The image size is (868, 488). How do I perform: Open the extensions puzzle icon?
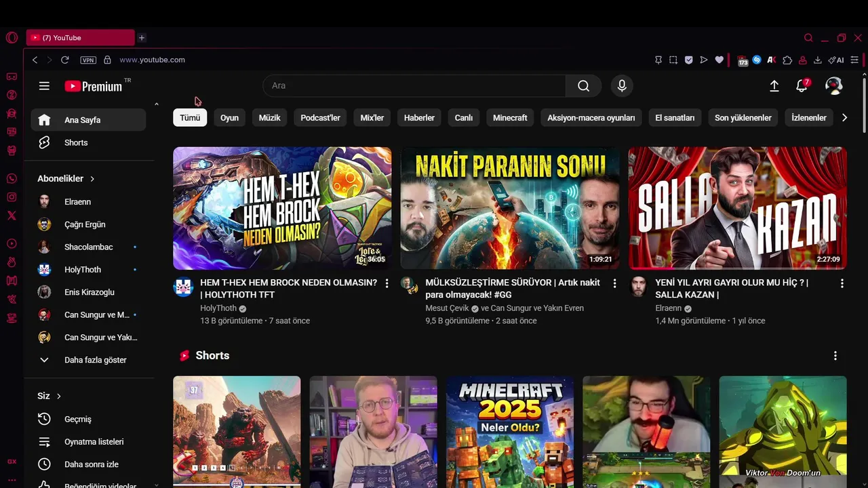(x=787, y=60)
